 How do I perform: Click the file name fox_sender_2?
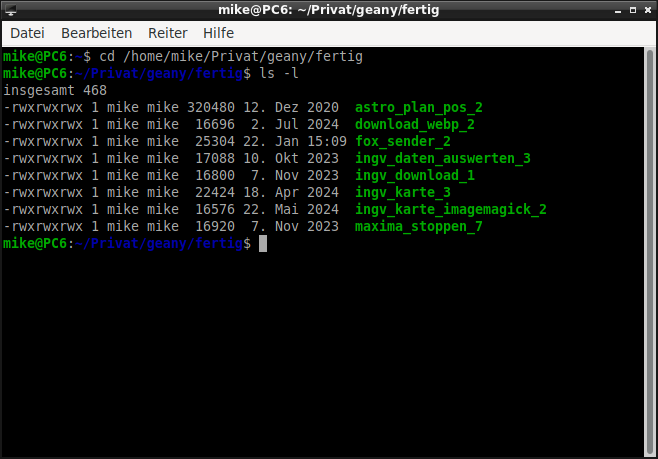point(402,141)
